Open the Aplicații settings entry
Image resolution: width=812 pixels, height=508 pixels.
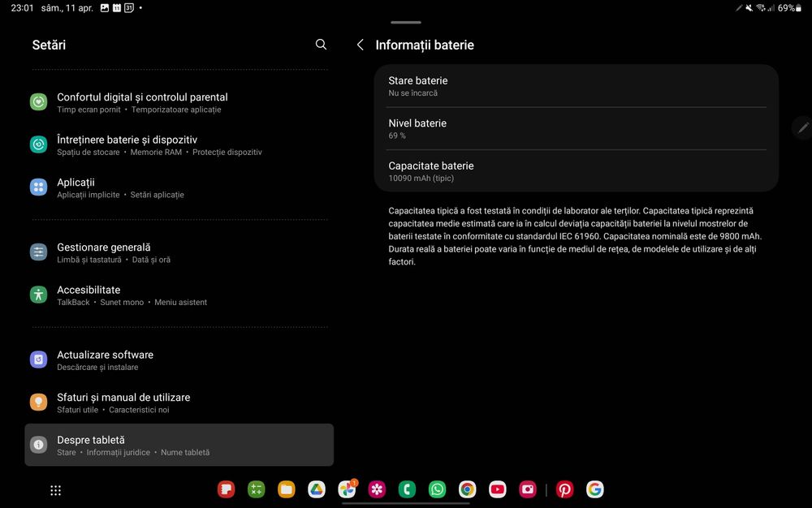click(x=179, y=187)
